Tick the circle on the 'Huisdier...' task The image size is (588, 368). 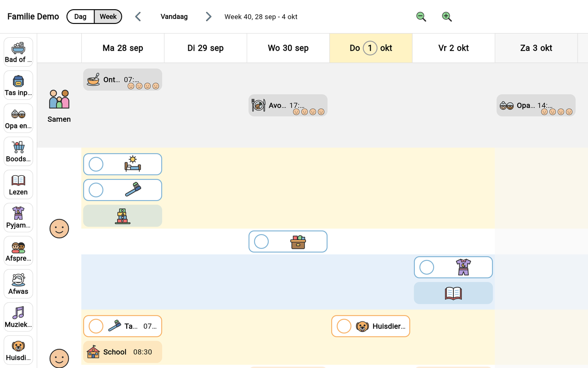[x=344, y=326]
